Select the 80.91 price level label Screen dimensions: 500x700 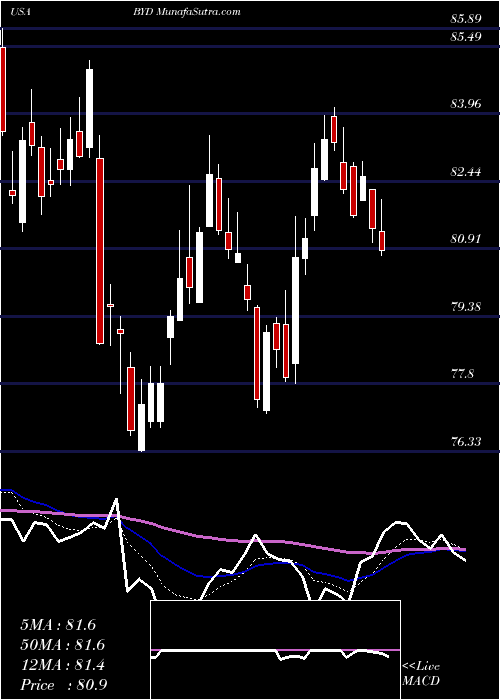pyautogui.click(x=466, y=239)
